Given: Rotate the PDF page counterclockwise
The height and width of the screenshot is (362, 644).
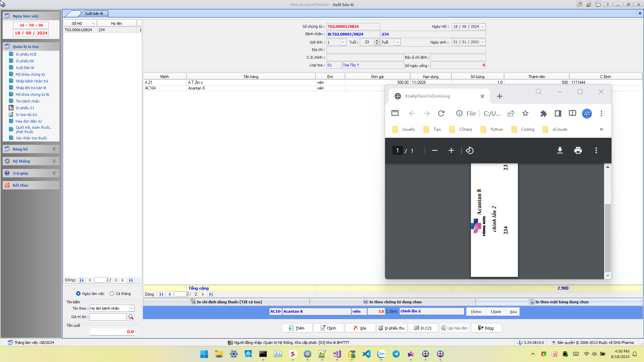Looking at the screenshot, I should pos(470,150).
